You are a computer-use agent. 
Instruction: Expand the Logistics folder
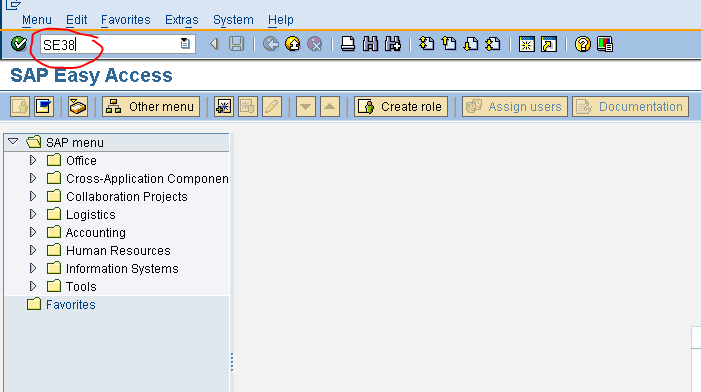click(33, 214)
